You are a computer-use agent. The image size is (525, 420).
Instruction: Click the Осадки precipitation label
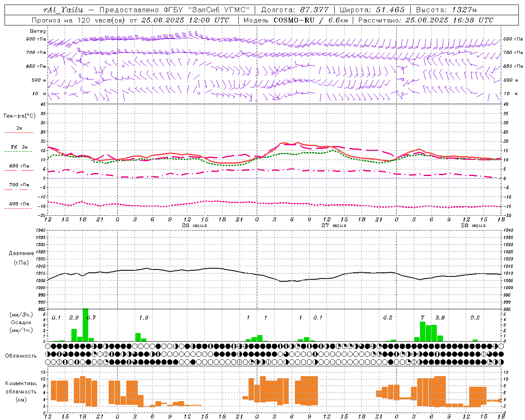[21, 322]
